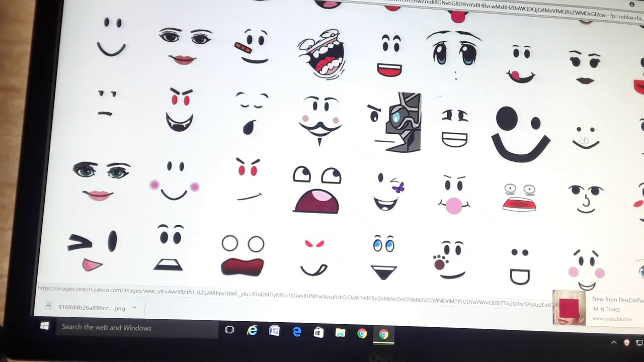Open Microsoft Edge from the taskbar
Screen dimensions: 644x362
coord(297,332)
